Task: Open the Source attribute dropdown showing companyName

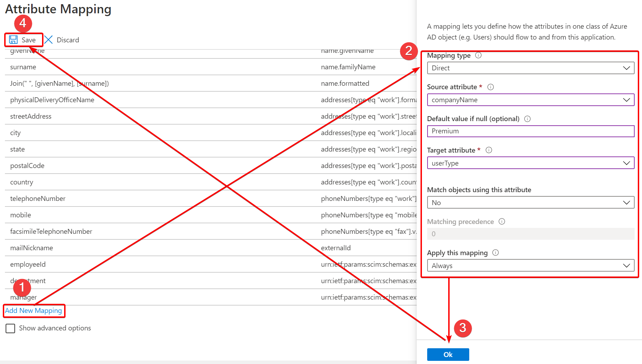Action: tap(531, 100)
